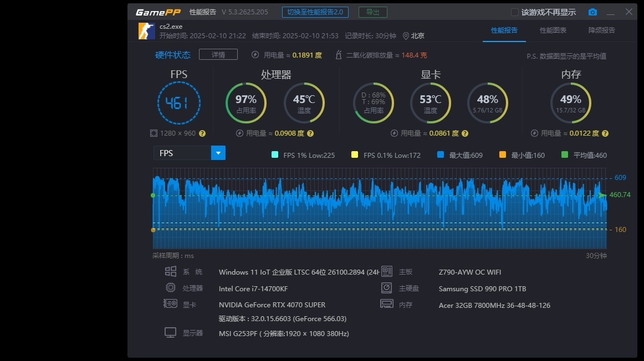Viewport: 644px width, 361px height.
Task: Toggle the 最小值:160 orange legend swatch
Action: click(502, 154)
